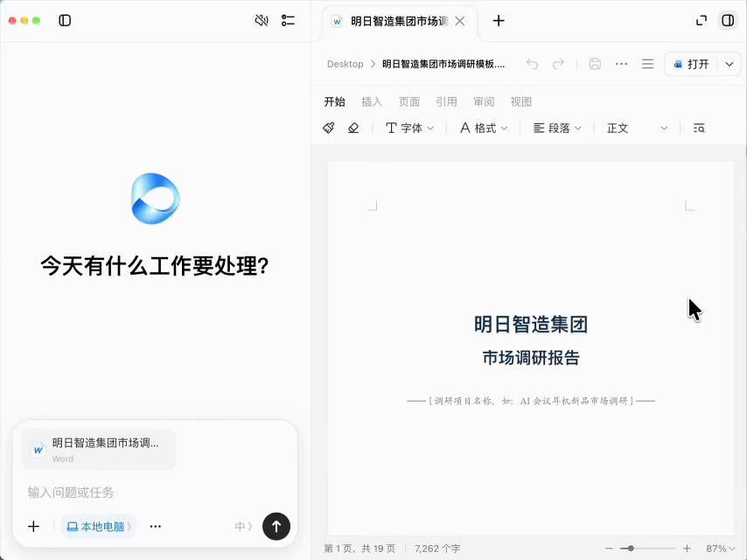Switch to the 审阅 tab
The image size is (747, 560).
click(x=484, y=101)
